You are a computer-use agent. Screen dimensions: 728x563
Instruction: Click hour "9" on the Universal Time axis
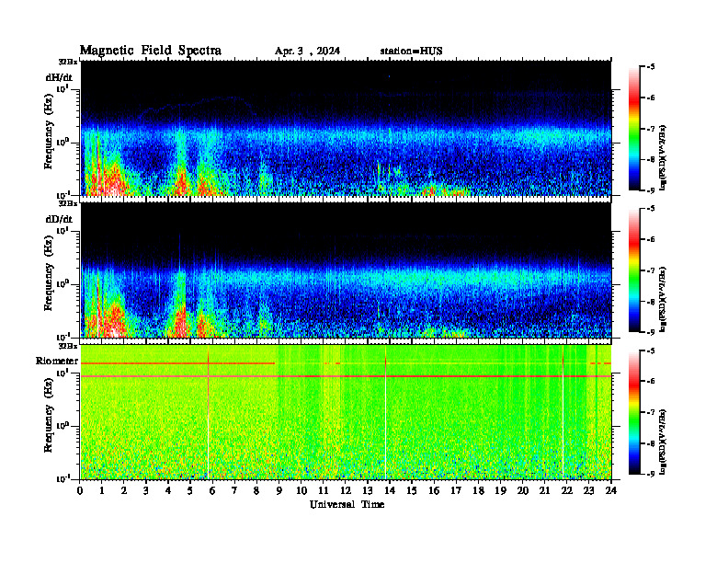[x=279, y=490]
